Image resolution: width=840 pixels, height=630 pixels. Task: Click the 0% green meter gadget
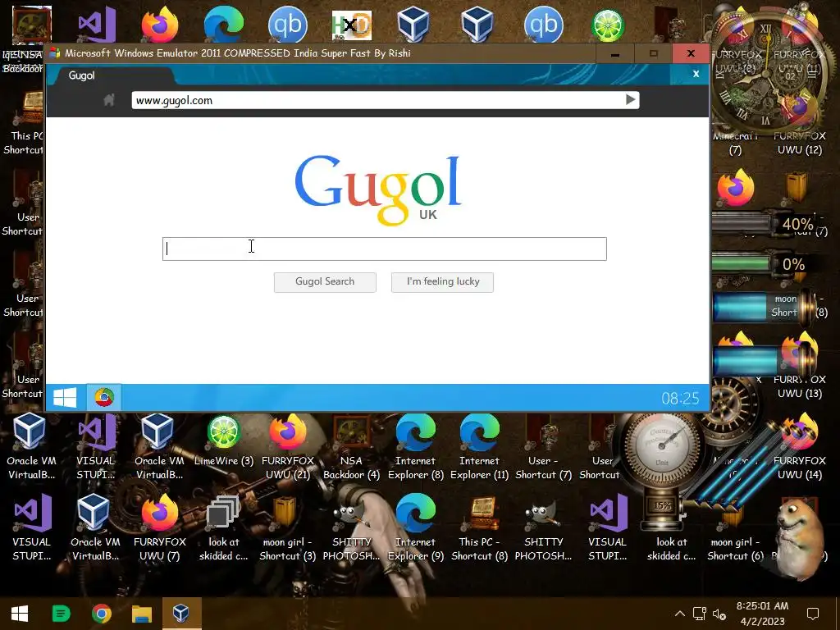pos(760,264)
